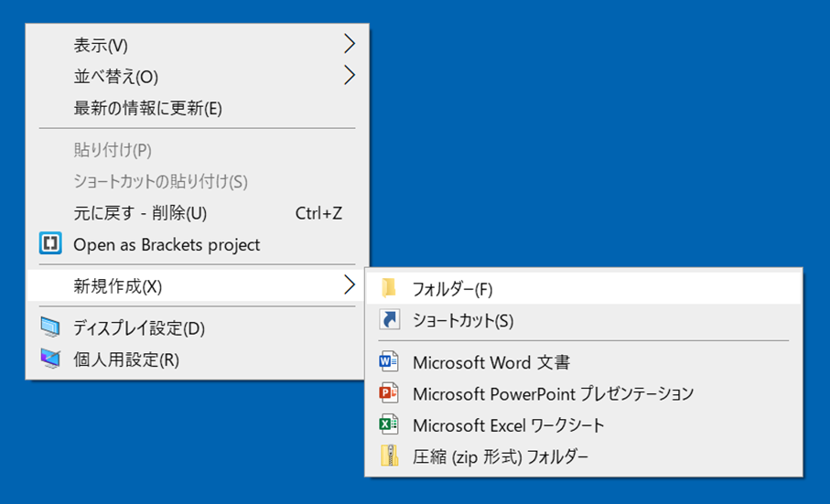
Task: Expand the 並べ替え(O) submenu arrow
Action: tap(349, 75)
